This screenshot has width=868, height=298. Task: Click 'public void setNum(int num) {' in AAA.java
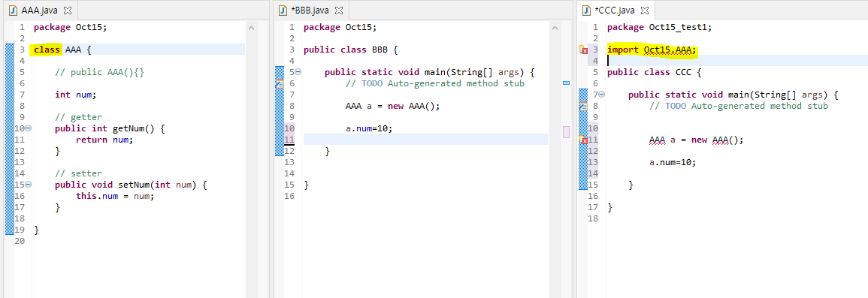click(x=132, y=185)
